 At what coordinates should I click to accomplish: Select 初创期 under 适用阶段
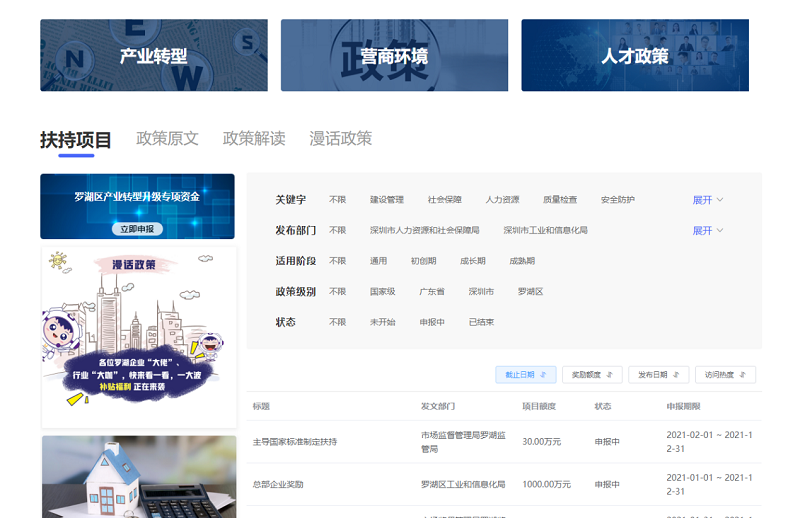(423, 261)
